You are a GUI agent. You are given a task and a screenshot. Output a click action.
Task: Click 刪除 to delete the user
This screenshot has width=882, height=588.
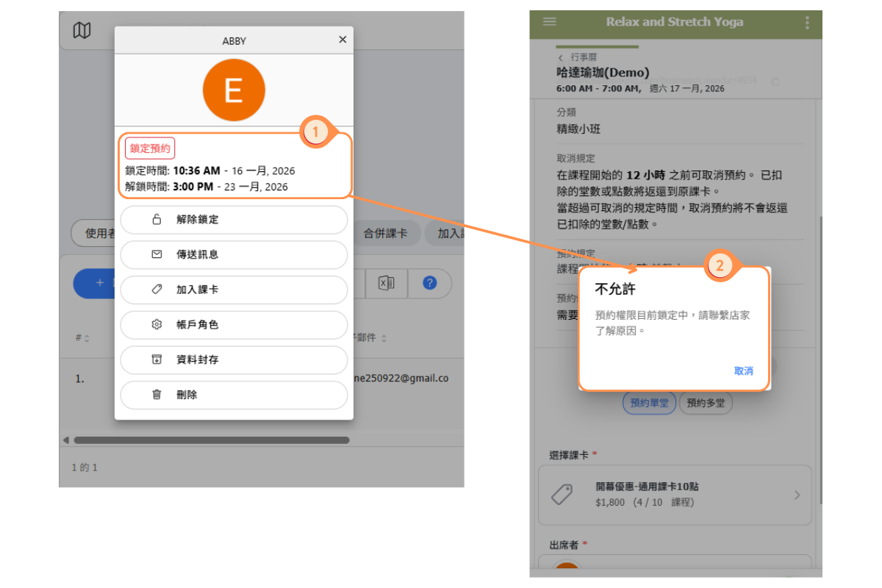233,395
